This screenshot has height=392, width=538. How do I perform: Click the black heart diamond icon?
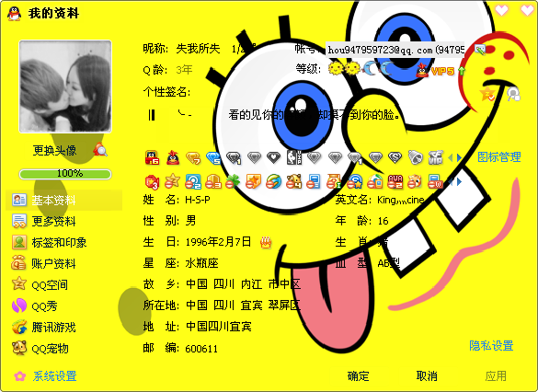tap(274, 157)
